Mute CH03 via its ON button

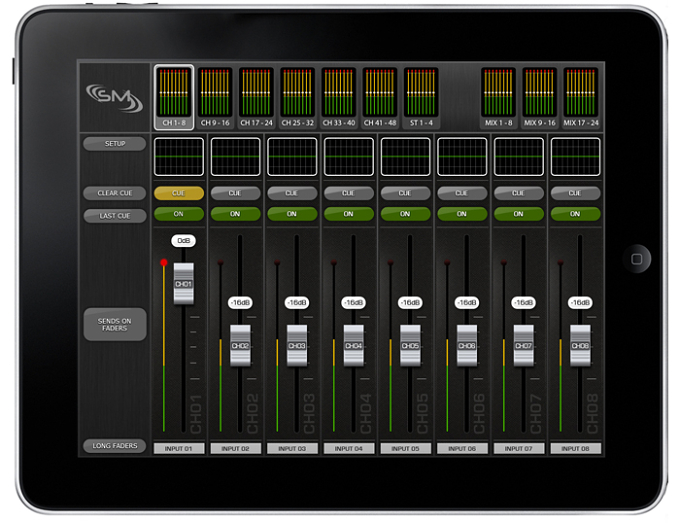(x=292, y=214)
